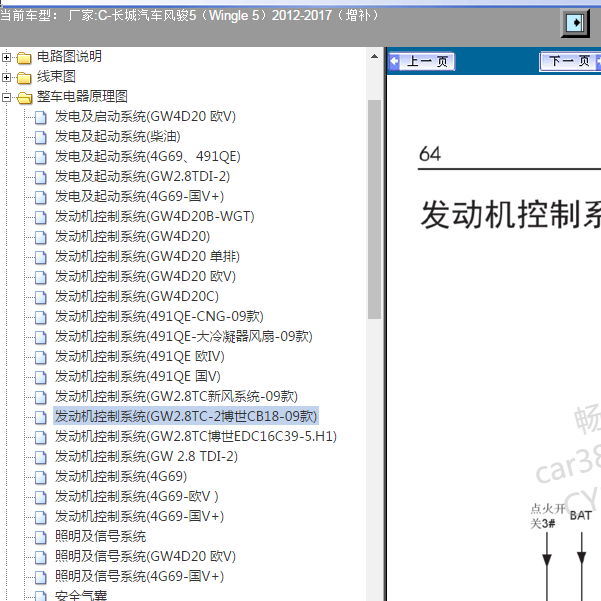Click document icon beside 发电及起动系统(4G69-国V+)
The image size is (601, 601).
point(41,197)
